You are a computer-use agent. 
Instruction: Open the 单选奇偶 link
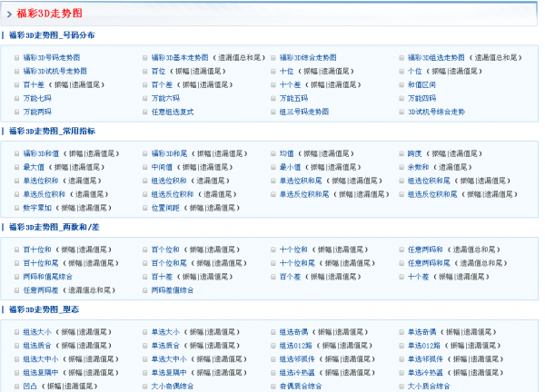pos(421,332)
